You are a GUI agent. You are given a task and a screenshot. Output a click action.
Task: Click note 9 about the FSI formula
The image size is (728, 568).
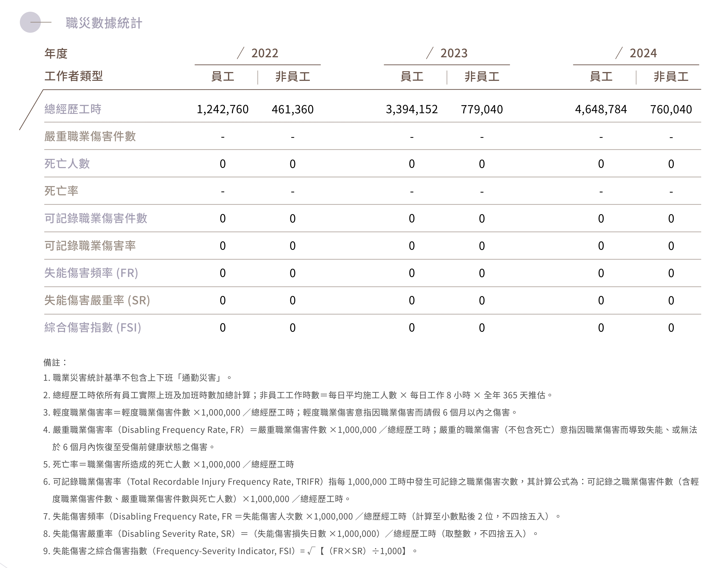coord(230,551)
